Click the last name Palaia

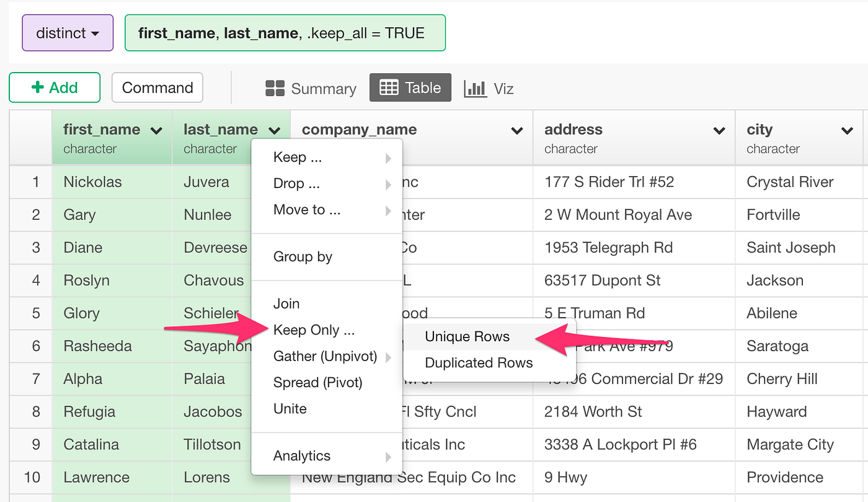(x=204, y=379)
